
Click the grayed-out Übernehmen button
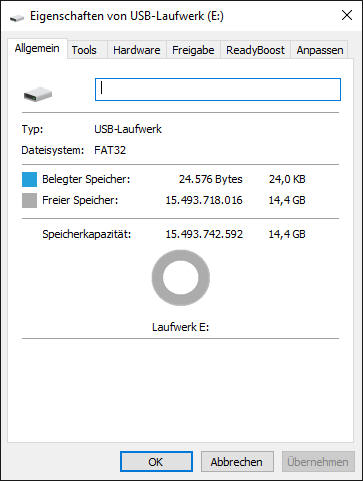[318, 462]
